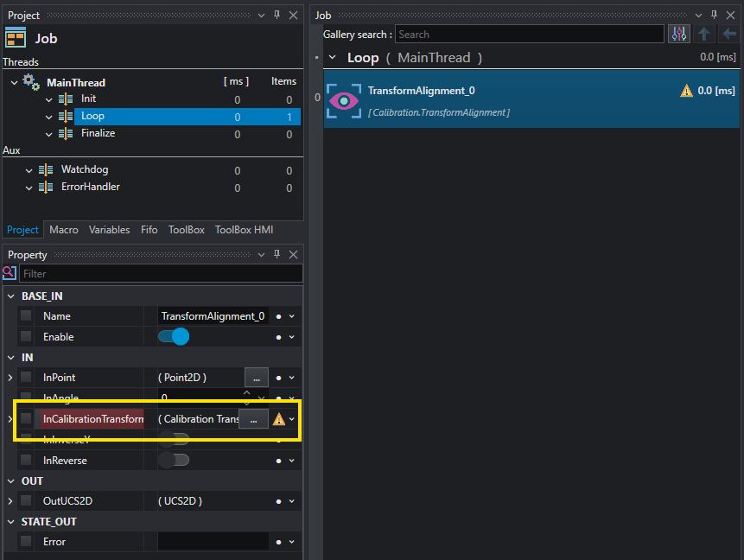Collapse the IN property group
This screenshot has height=560, width=744.
(x=11, y=358)
